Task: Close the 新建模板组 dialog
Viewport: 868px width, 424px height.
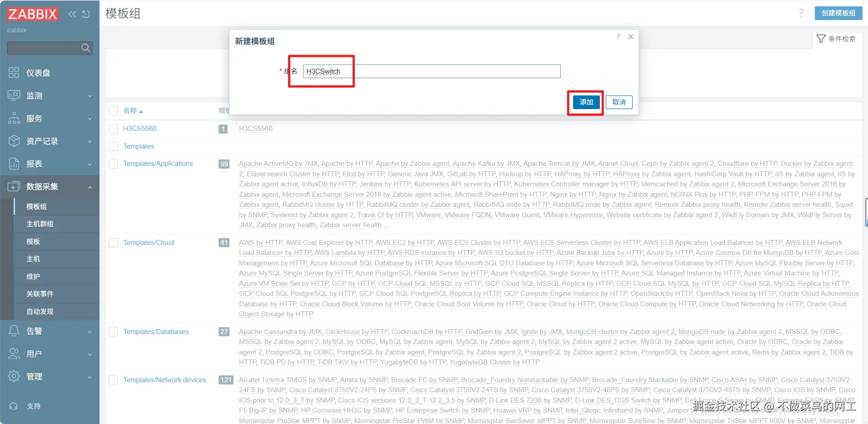Action: pyautogui.click(x=631, y=36)
